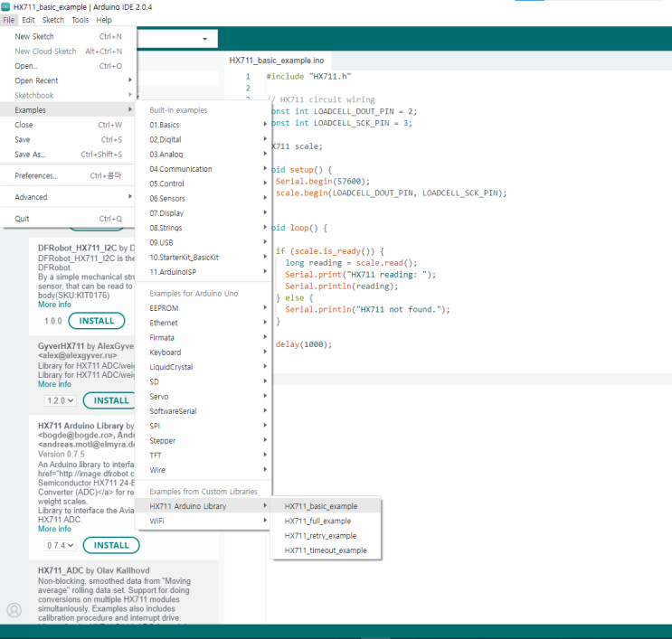Open the SD examples submenu
This screenshot has width=672, height=639.
pyautogui.click(x=203, y=381)
